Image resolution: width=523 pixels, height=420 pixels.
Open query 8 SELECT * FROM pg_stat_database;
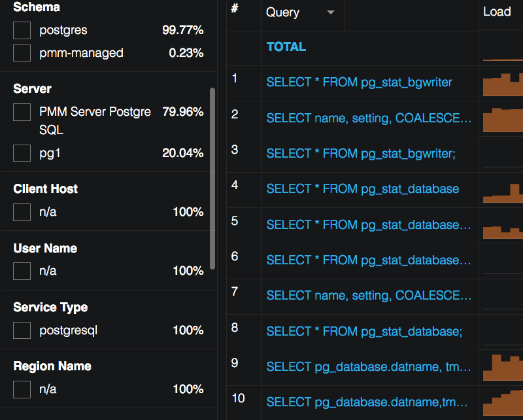(x=364, y=332)
